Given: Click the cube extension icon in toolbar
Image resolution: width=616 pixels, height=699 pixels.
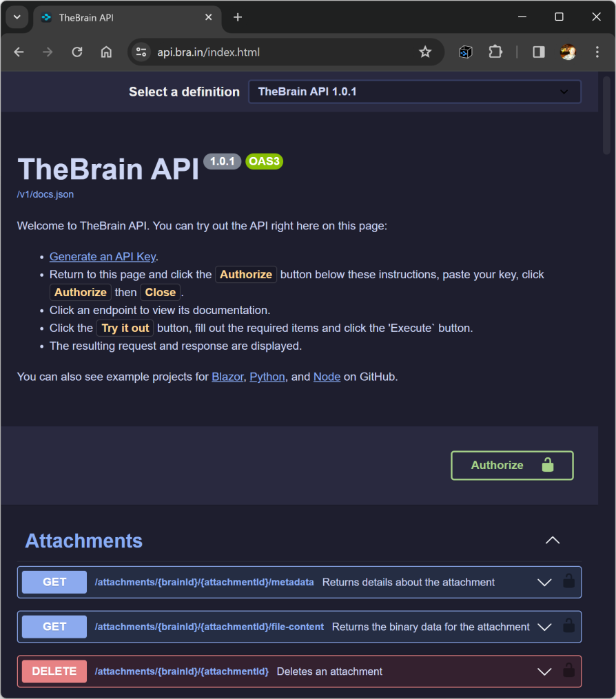Looking at the screenshot, I should coord(466,52).
